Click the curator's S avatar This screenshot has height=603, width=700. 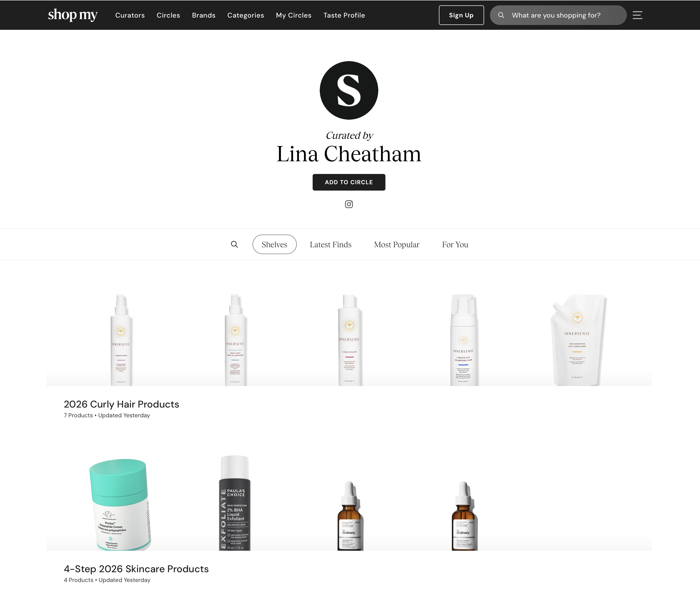pyautogui.click(x=349, y=90)
